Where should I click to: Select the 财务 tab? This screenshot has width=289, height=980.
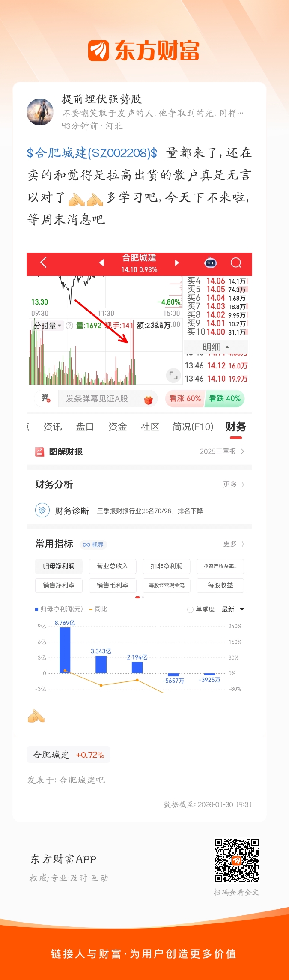coord(236,427)
